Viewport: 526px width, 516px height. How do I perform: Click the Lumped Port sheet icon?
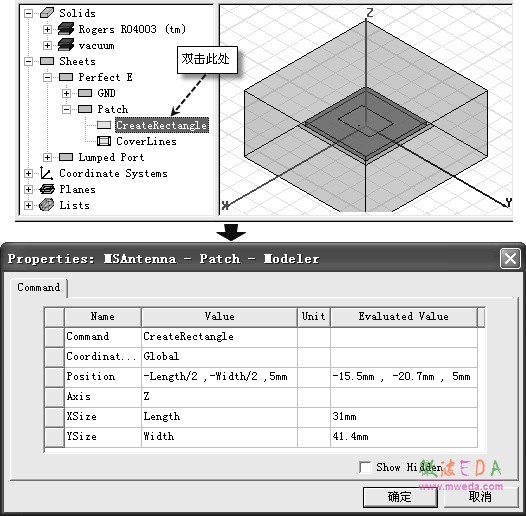(x=66, y=157)
